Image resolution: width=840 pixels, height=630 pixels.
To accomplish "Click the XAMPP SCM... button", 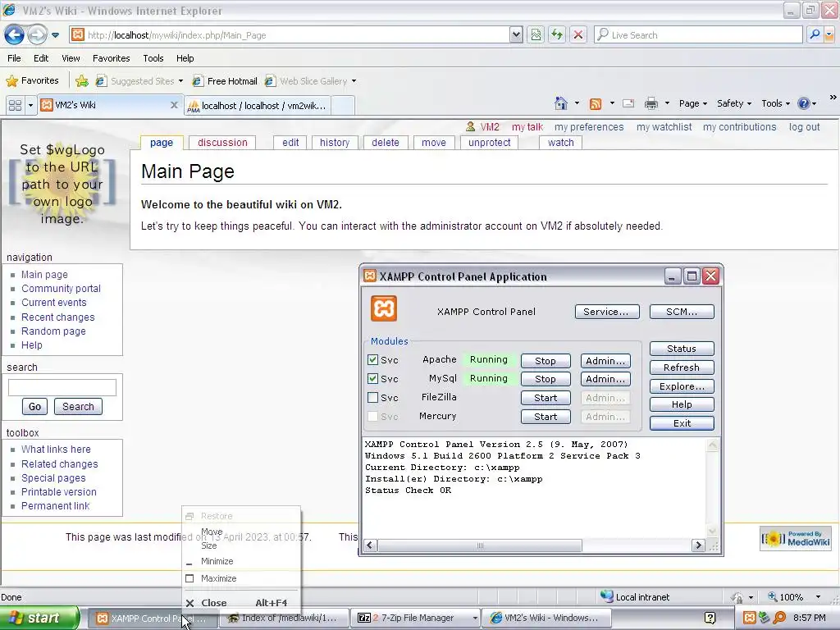I will point(682,312).
